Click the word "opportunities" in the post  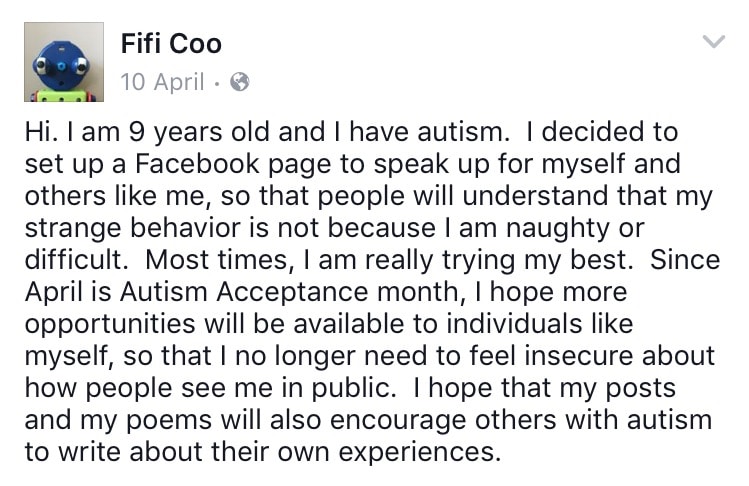pos(110,325)
